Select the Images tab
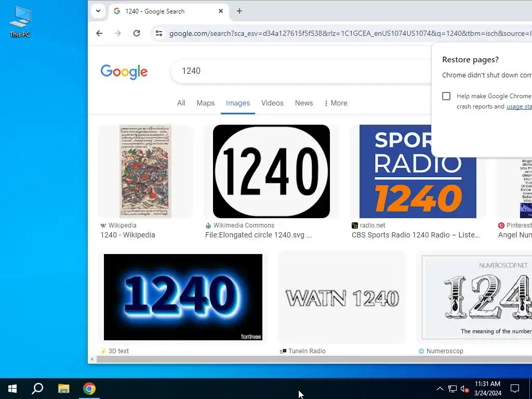 238,103
